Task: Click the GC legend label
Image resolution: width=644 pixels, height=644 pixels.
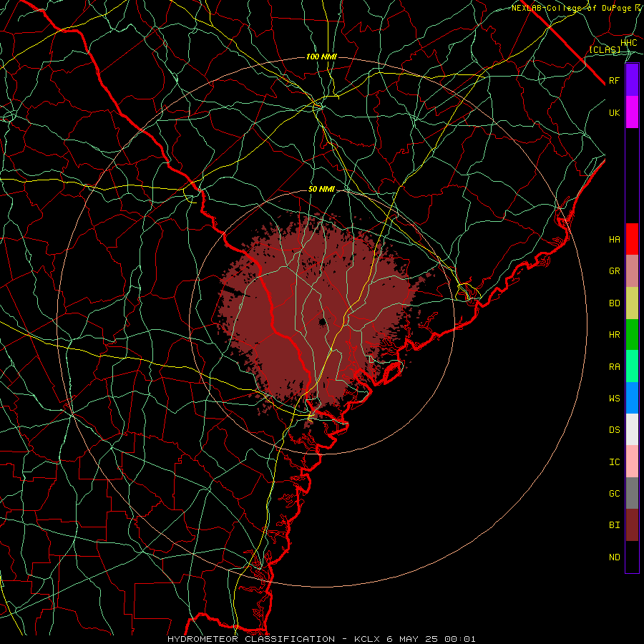Action: [x=614, y=494]
